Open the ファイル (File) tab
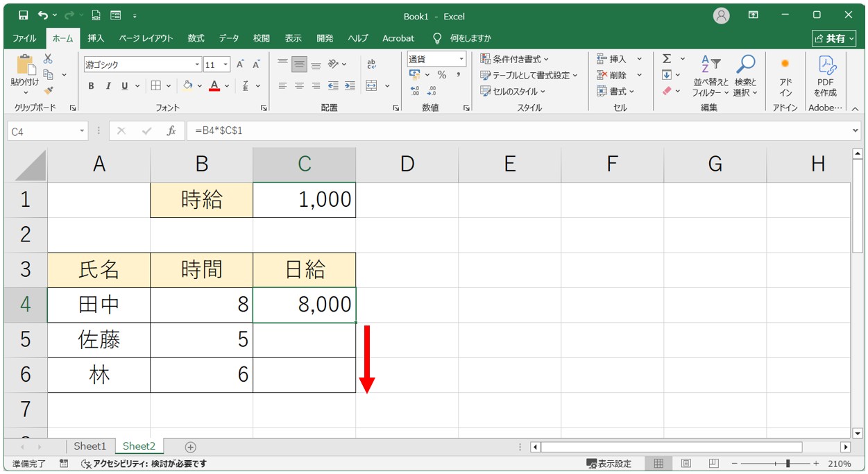 tap(24, 38)
